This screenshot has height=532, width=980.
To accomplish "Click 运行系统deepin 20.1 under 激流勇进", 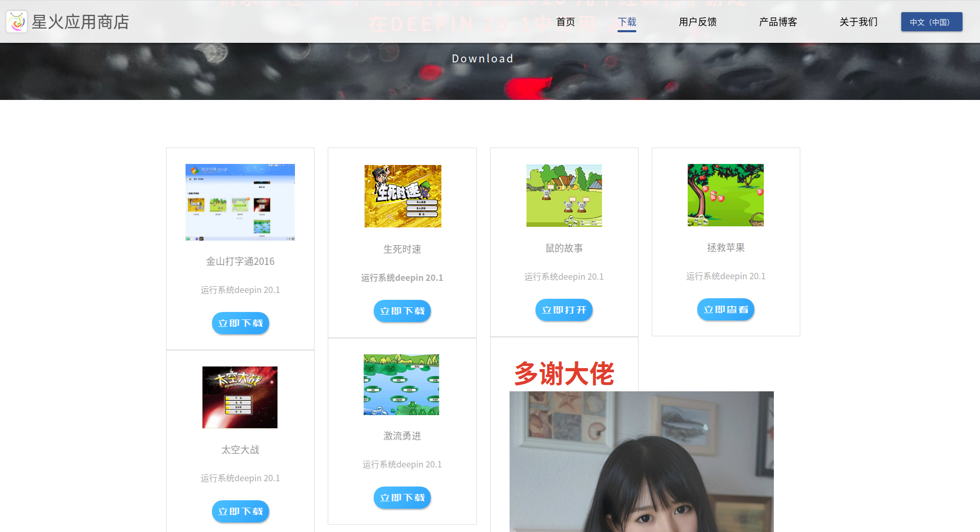I will pos(402,464).
